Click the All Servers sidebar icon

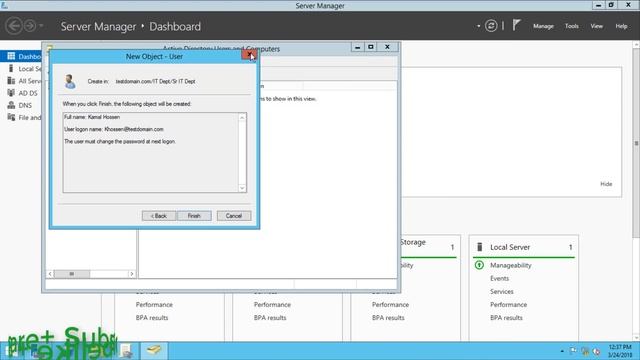click(x=11, y=81)
